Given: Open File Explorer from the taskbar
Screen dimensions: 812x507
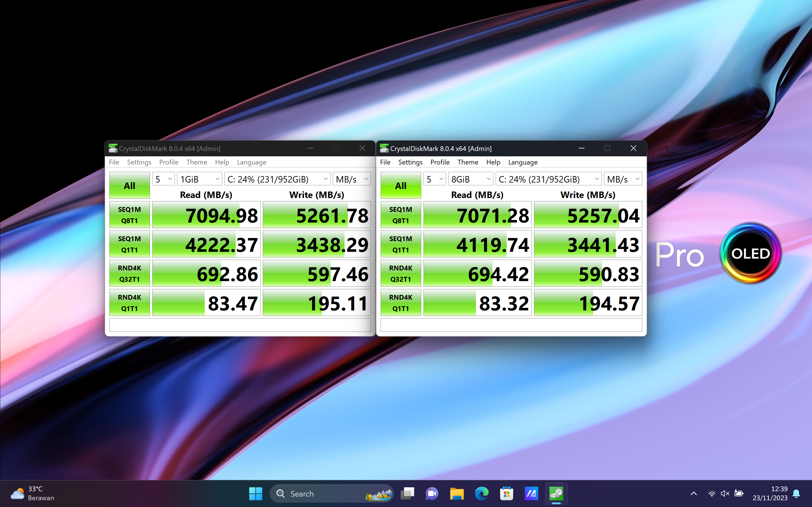Looking at the screenshot, I should point(457,493).
